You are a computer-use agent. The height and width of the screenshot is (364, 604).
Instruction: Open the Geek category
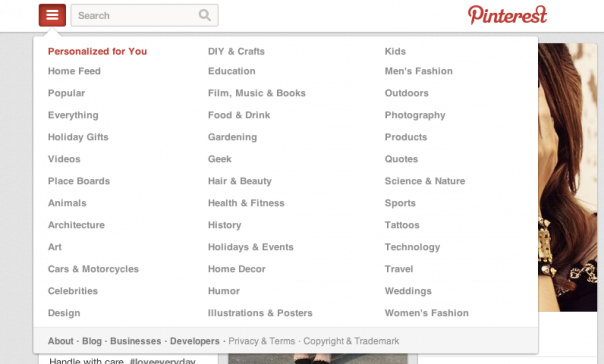coord(220,159)
